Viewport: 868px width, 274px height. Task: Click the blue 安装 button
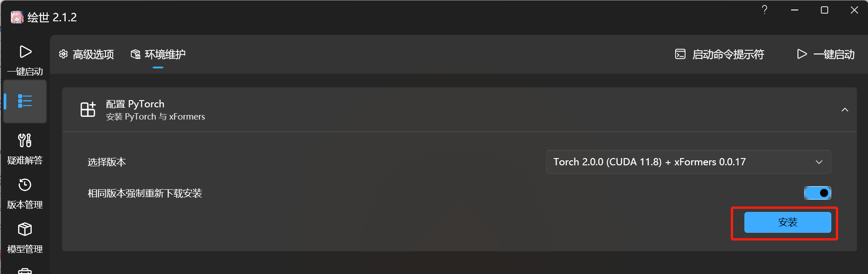pyautogui.click(x=787, y=222)
